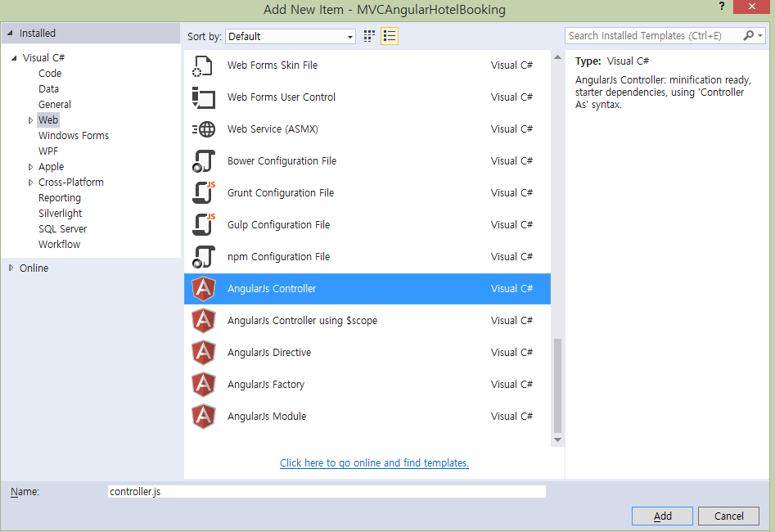This screenshot has height=532, width=775.
Task: Select the WPF category
Action: (x=48, y=151)
